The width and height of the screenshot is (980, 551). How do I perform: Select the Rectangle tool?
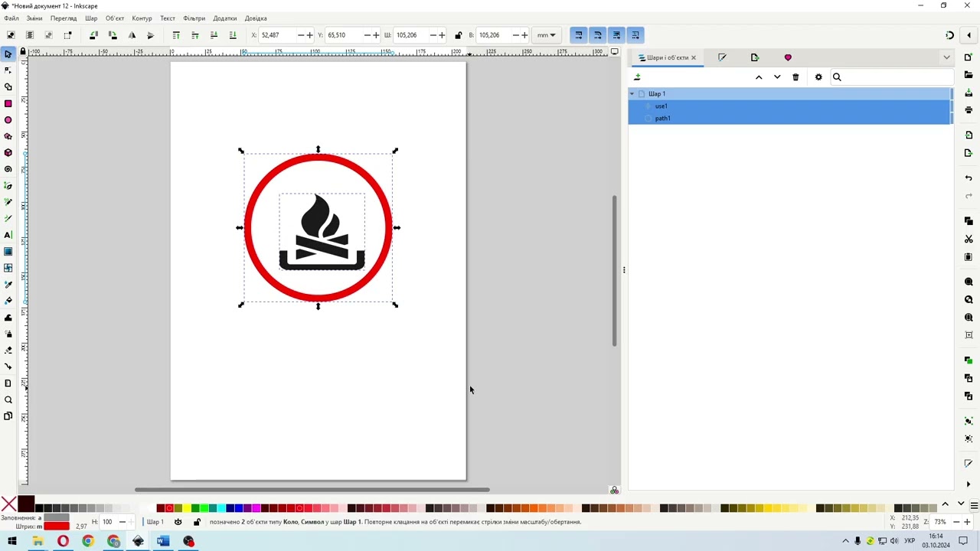[x=8, y=103]
